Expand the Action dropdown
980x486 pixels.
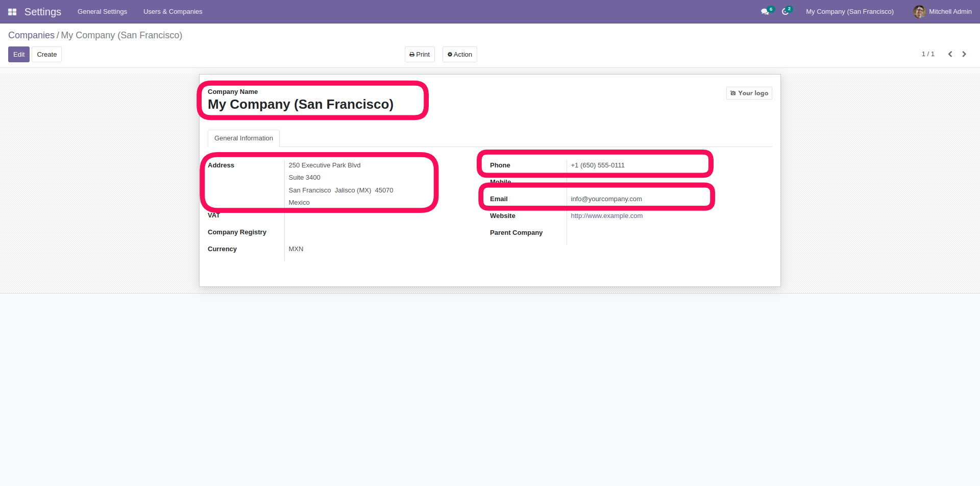click(x=459, y=55)
